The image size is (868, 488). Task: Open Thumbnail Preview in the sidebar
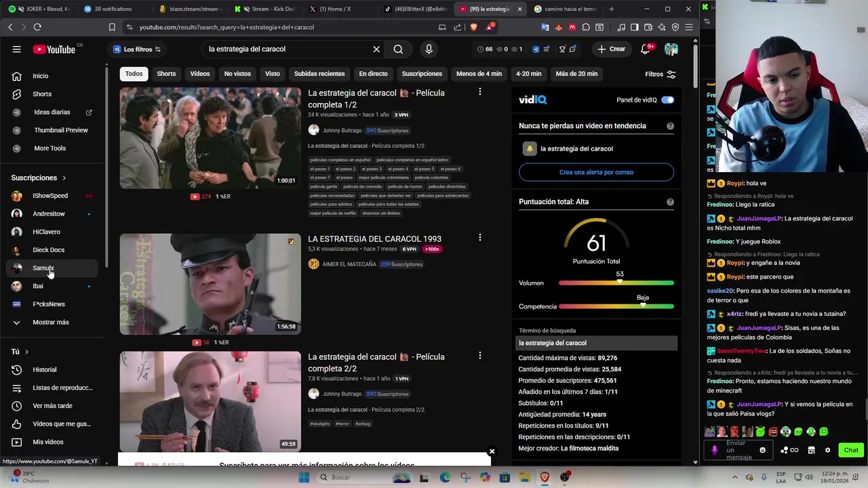[53, 130]
